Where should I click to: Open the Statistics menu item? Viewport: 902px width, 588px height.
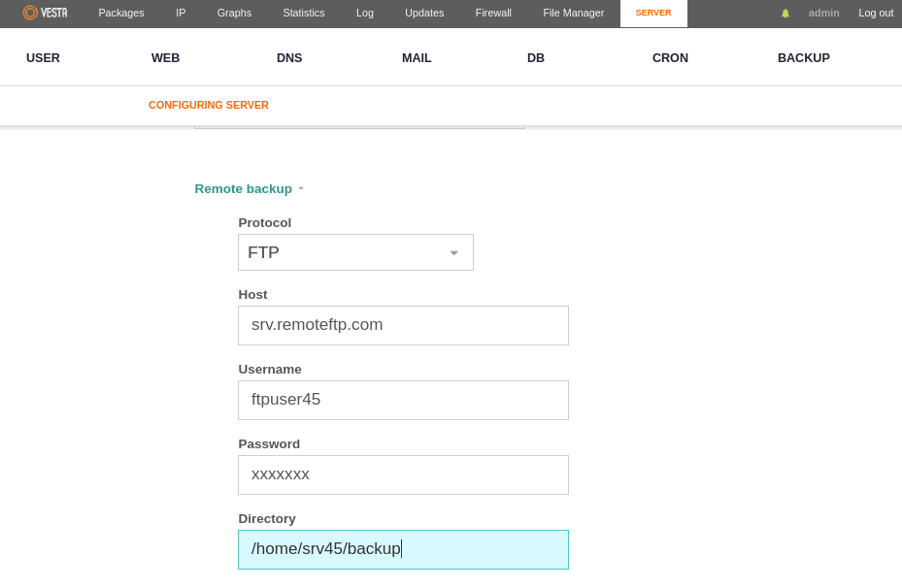(x=304, y=13)
